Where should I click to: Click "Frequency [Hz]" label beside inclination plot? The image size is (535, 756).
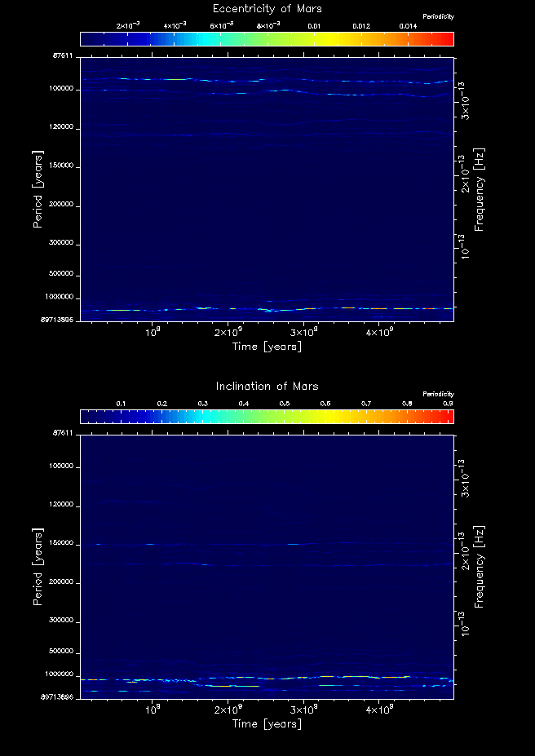(480, 567)
